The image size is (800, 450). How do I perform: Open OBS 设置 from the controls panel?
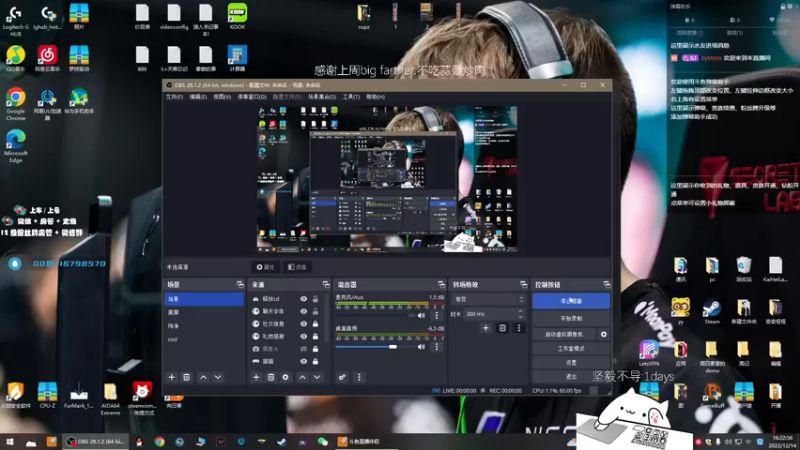click(x=571, y=362)
